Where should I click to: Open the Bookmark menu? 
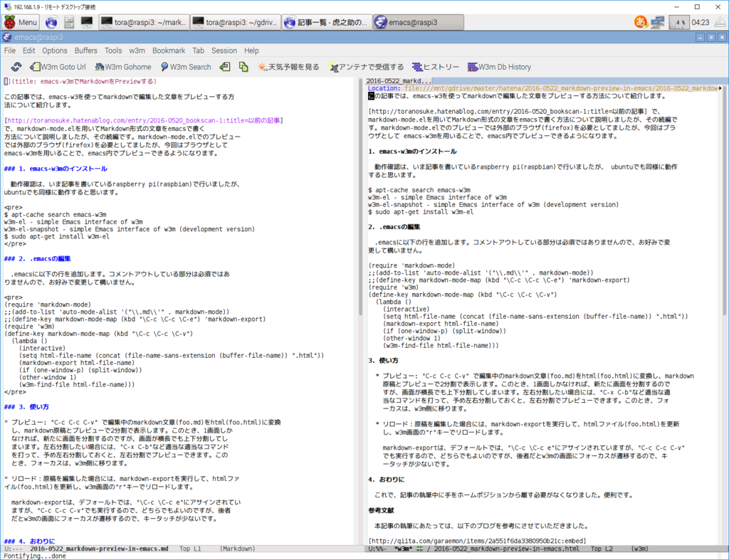tap(168, 51)
